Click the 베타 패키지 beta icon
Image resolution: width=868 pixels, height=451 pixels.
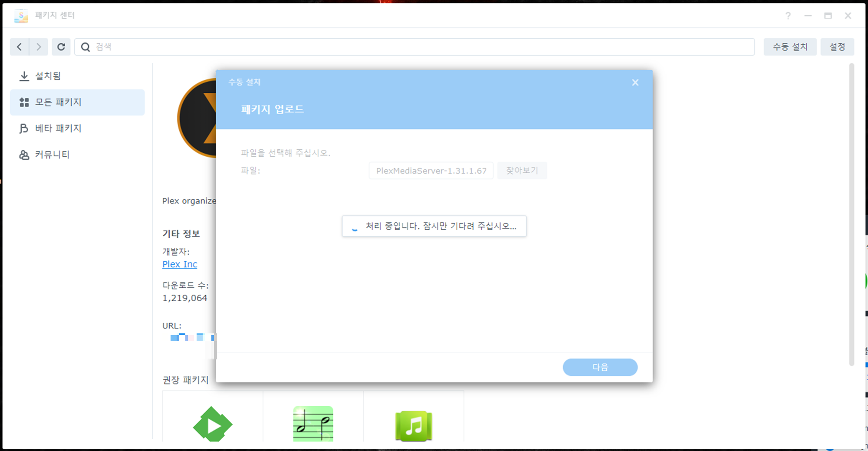24,128
